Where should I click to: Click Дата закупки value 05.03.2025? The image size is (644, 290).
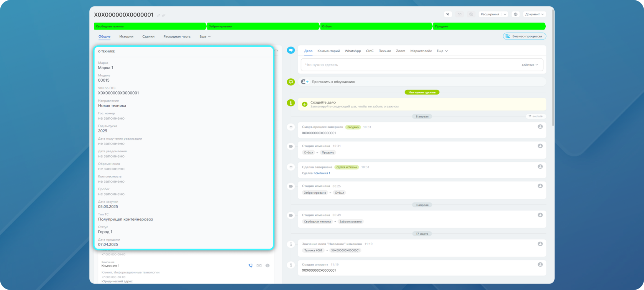coord(108,207)
